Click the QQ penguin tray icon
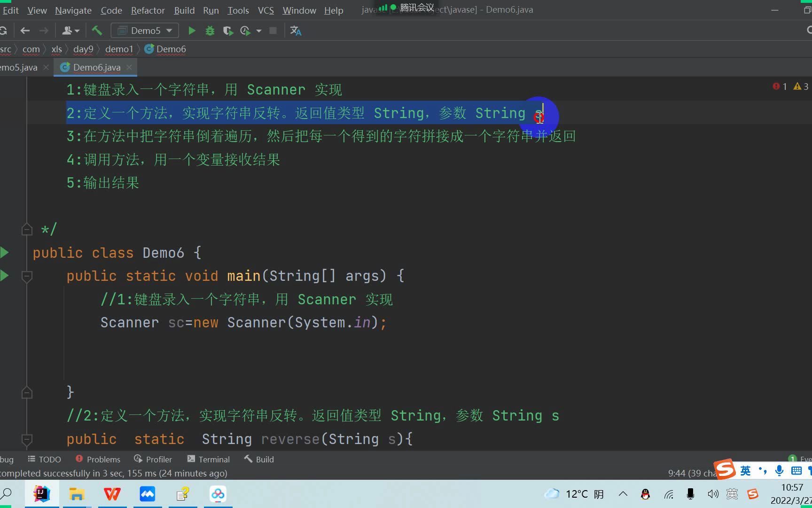Viewport: 812px width, 508px height. (x=646, y=494)
